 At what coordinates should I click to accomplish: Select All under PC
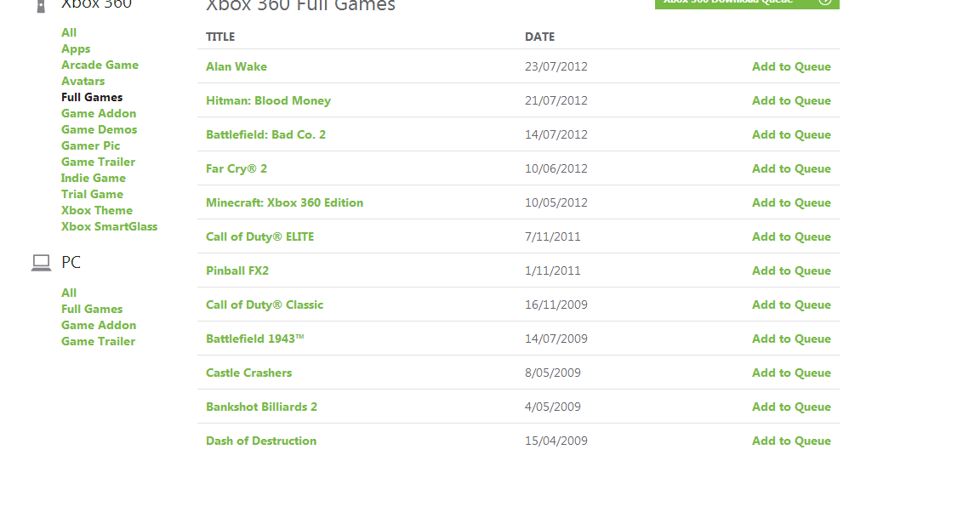(x=69, y=293)
